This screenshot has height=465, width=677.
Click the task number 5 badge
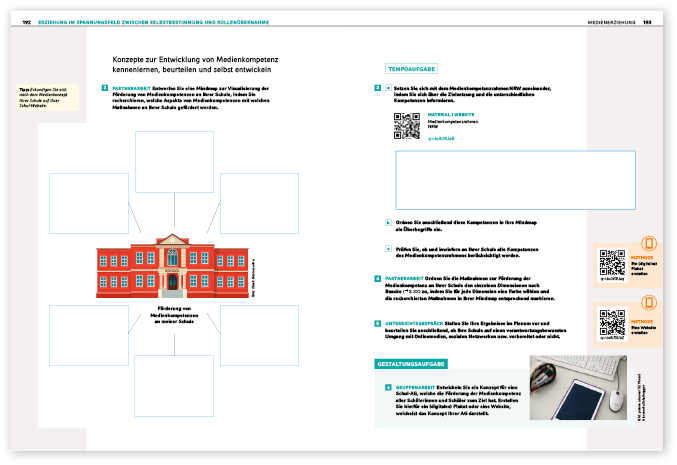(377, 324)
